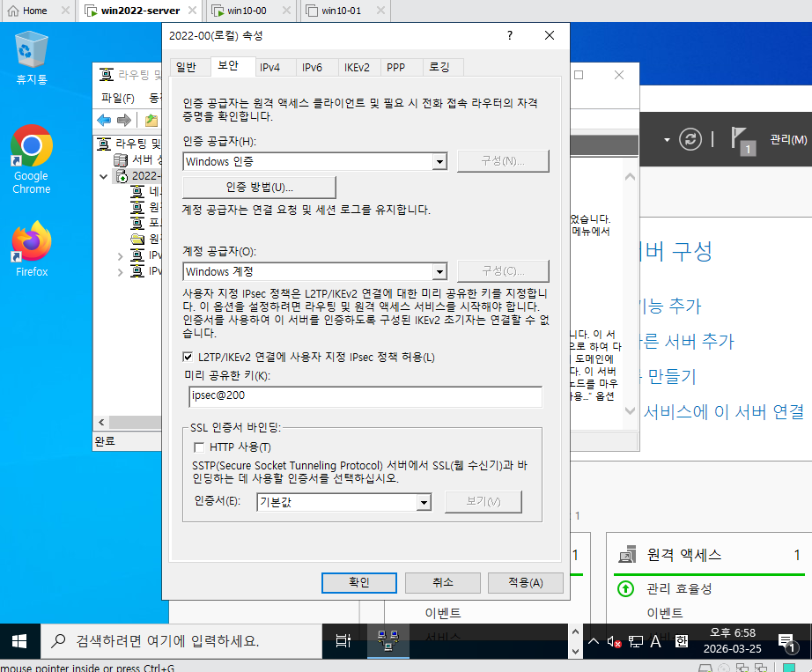Screen dimensions: 812x672
Task: Click the up-folder icon in Routing console toolbar
Action: (x=151, y=120)
